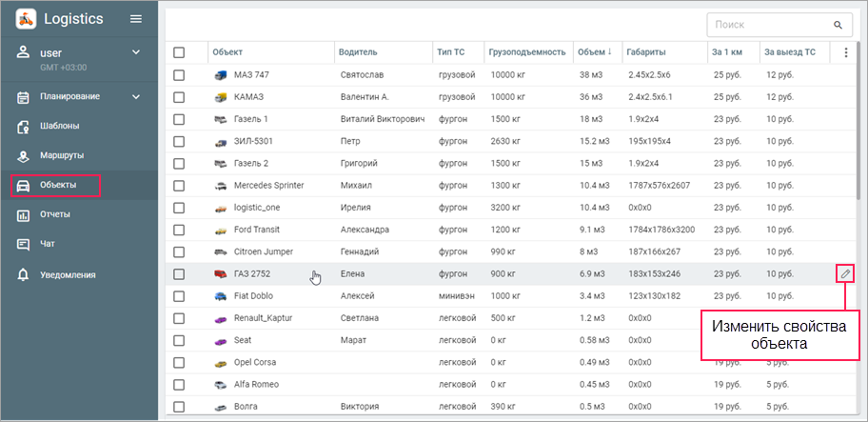Click the search magnifier icon
This screenshot has height=422, width=868.
coord(838,25)
